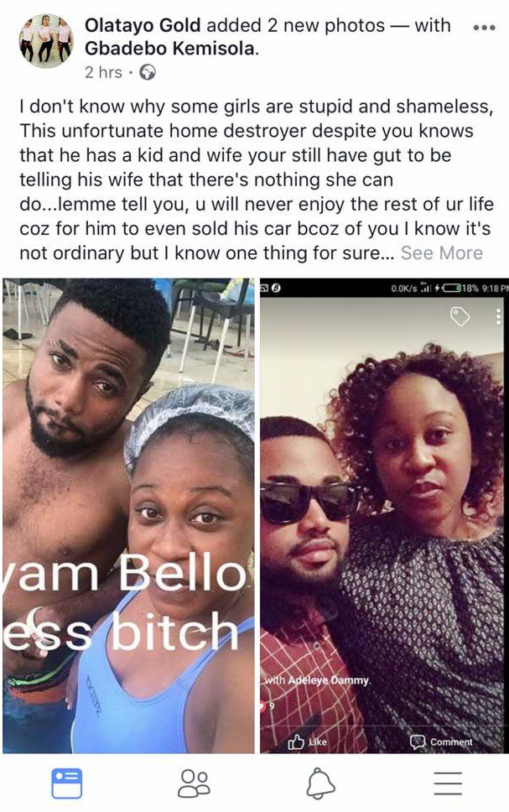The width and height of the screenshot is (509, 812).
Task: Open the right screenshot photo
Action: point(384,516)
